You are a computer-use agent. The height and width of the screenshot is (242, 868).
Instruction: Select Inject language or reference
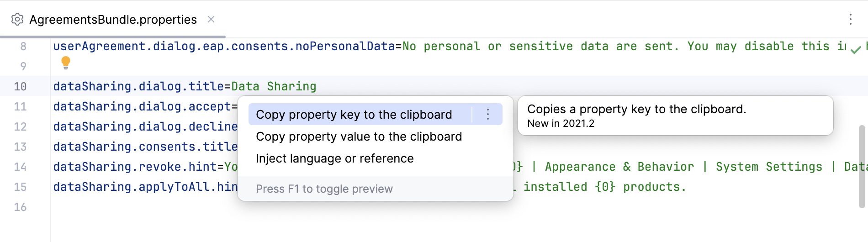click(334, 158)
